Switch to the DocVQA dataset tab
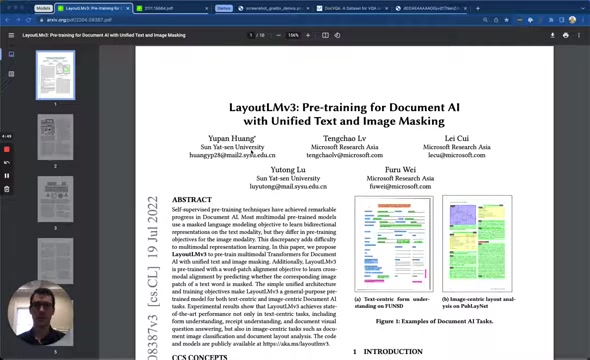Screen dimensions: 590x360 pos(351,8)
